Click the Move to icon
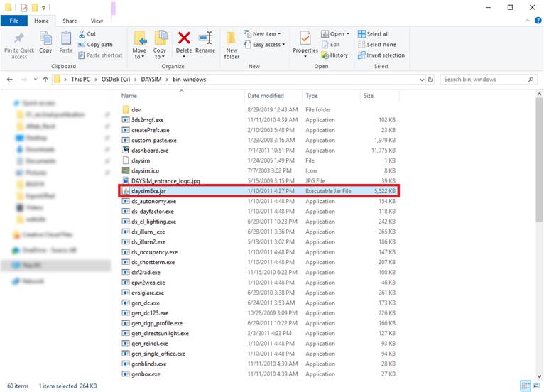544x392 pixels. pyautogui.click(x=140, y=38)
